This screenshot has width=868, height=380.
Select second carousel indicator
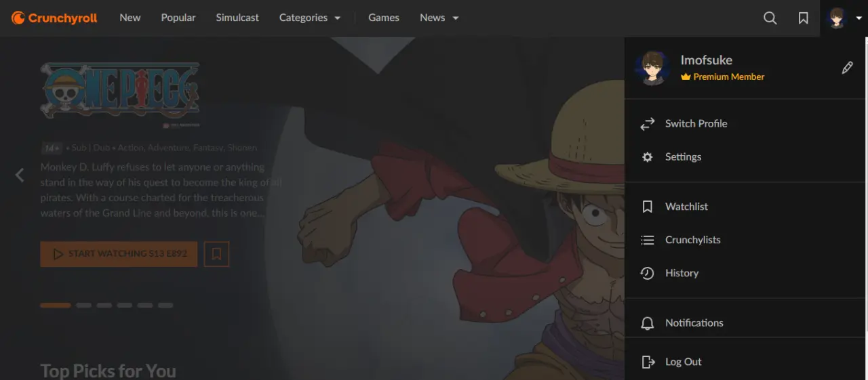83,305
